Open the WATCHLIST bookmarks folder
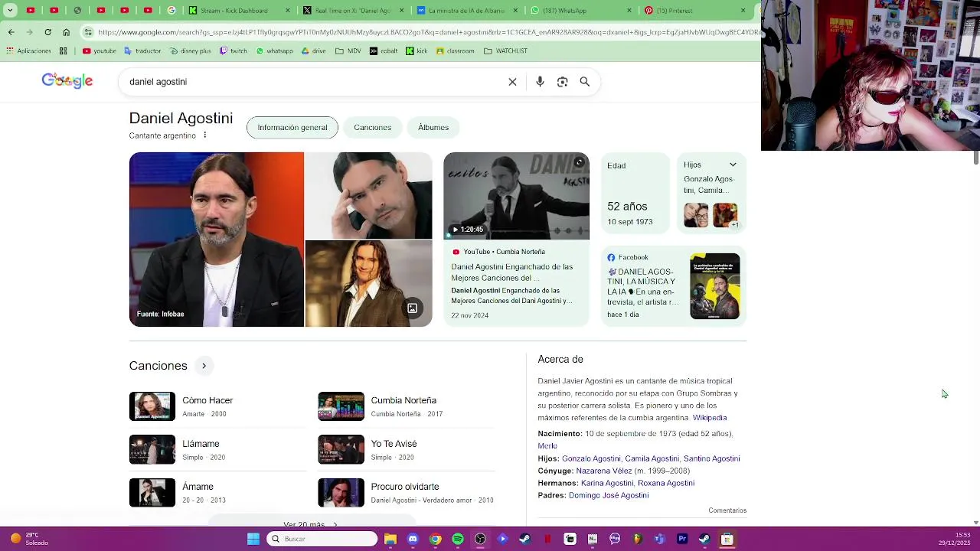 click(505, 51)
